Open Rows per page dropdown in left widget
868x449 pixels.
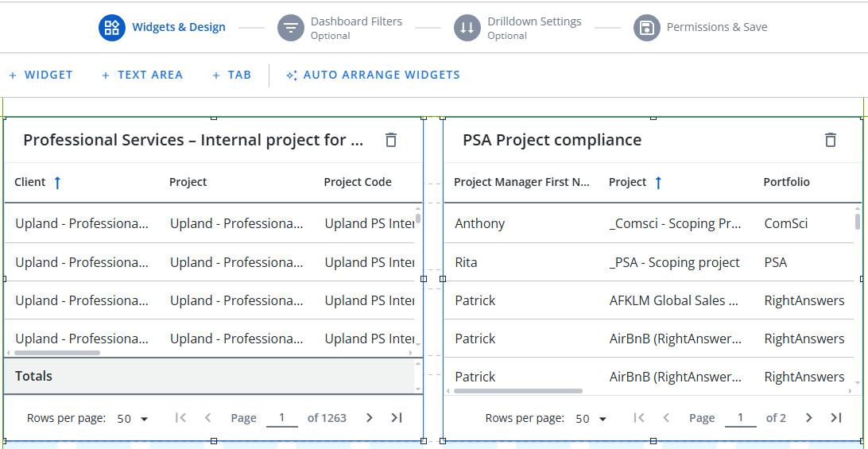[133, 419]
